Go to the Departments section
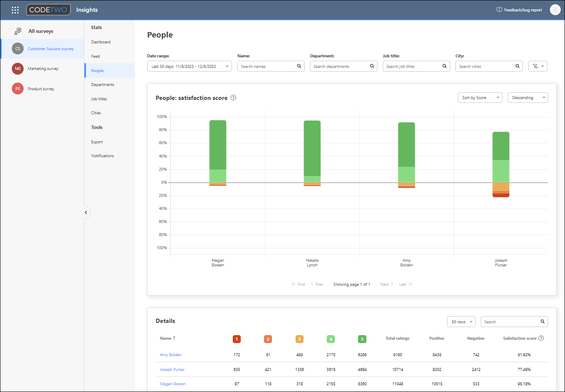 coord(102,85)
